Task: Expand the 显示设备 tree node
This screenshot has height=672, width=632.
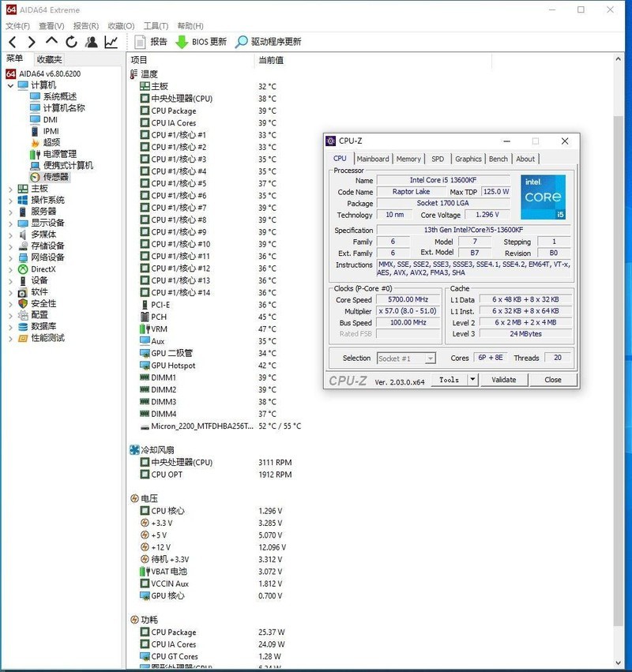Action: (x=10, y=223)
